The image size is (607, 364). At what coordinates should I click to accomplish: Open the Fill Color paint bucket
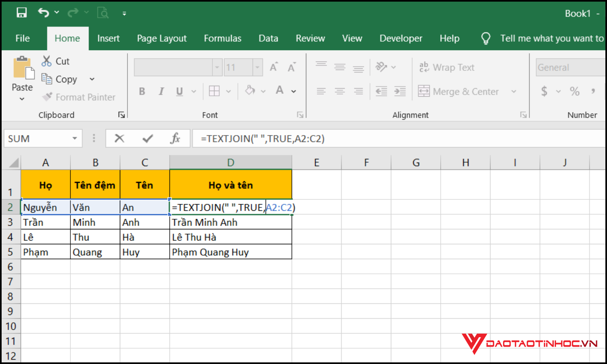point(250,91)
